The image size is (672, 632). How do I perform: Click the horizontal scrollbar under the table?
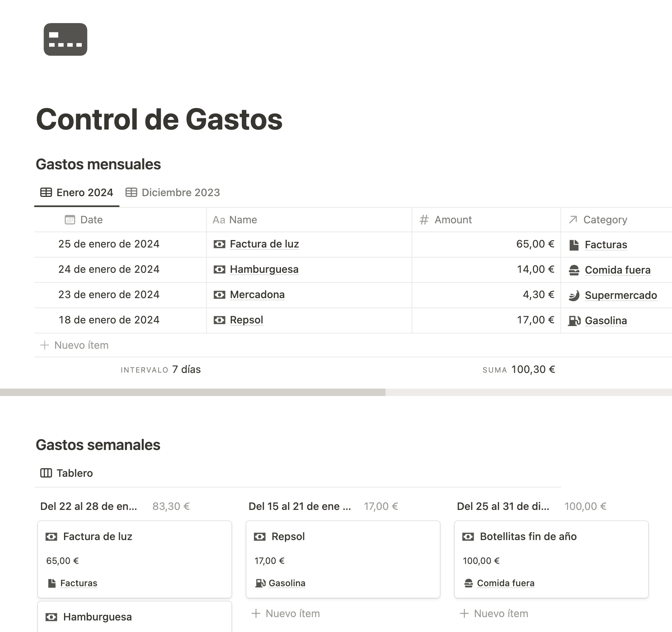click(193, 392)
